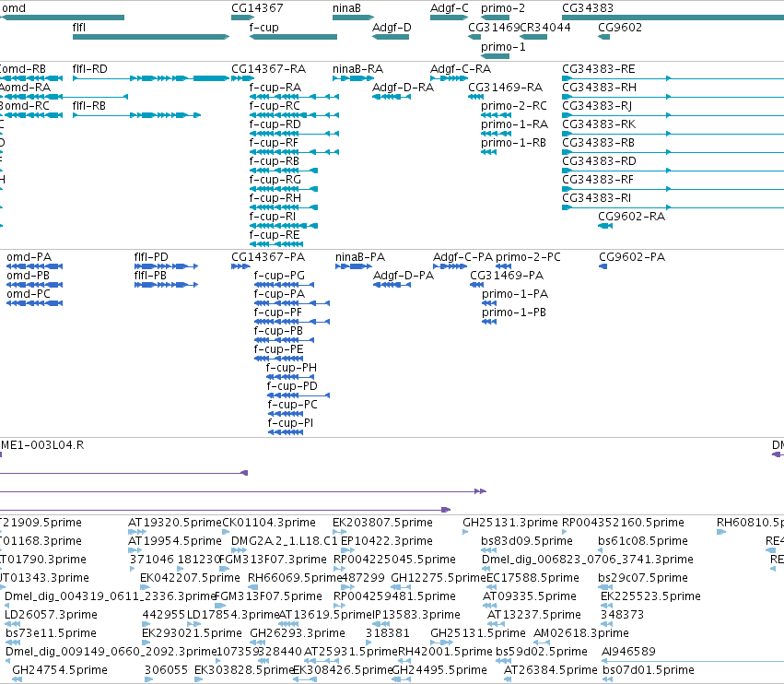Select transcript primo-2-RC
Viewport: 784px width, 684px height.
click(496, 115)
